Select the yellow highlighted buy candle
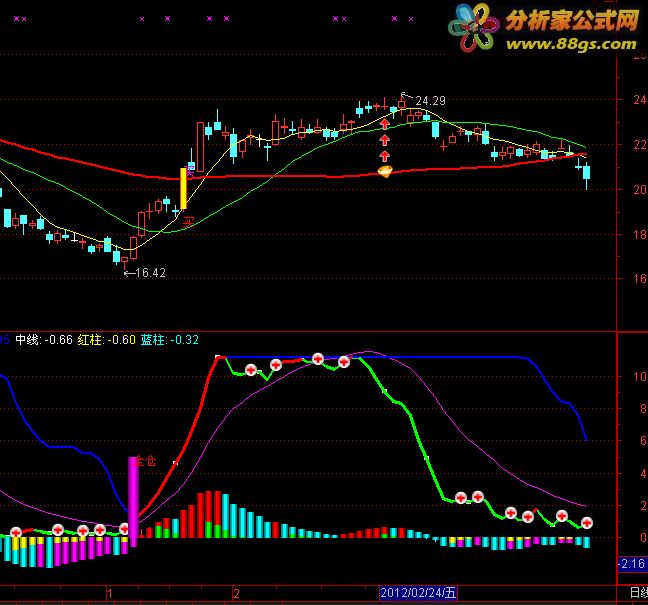 pyautogui.click(x=183, y=188)
